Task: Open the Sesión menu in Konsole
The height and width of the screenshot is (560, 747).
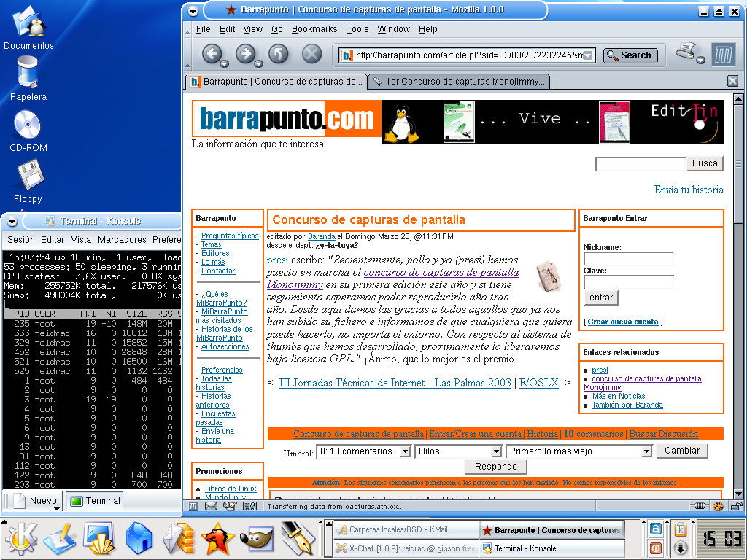Action: coord(21,239)
